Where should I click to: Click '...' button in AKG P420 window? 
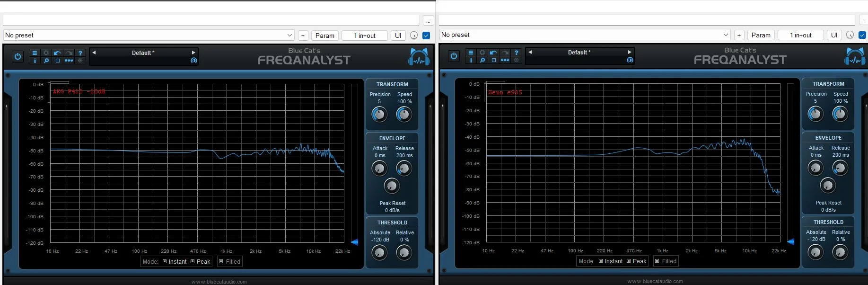pos(428,21)
